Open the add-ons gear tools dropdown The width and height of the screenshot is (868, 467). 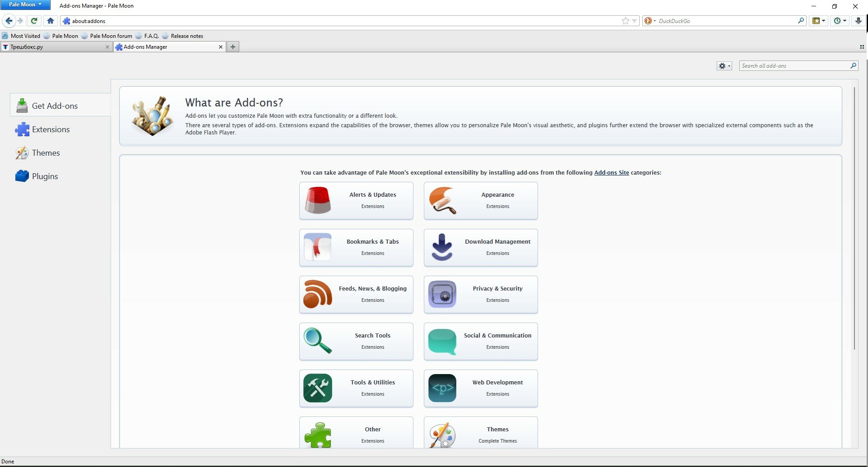tap(724, 66)
